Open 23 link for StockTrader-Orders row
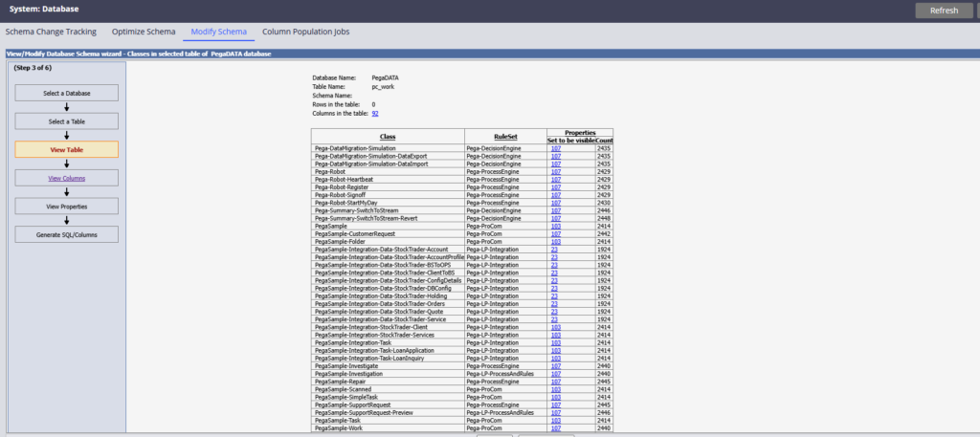The image size is (980, 437). click(554, 304)
